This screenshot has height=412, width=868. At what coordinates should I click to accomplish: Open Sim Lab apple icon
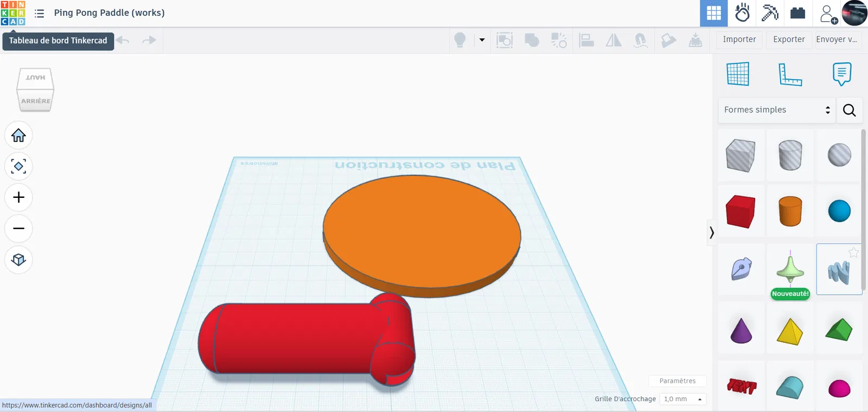point(742,13)
